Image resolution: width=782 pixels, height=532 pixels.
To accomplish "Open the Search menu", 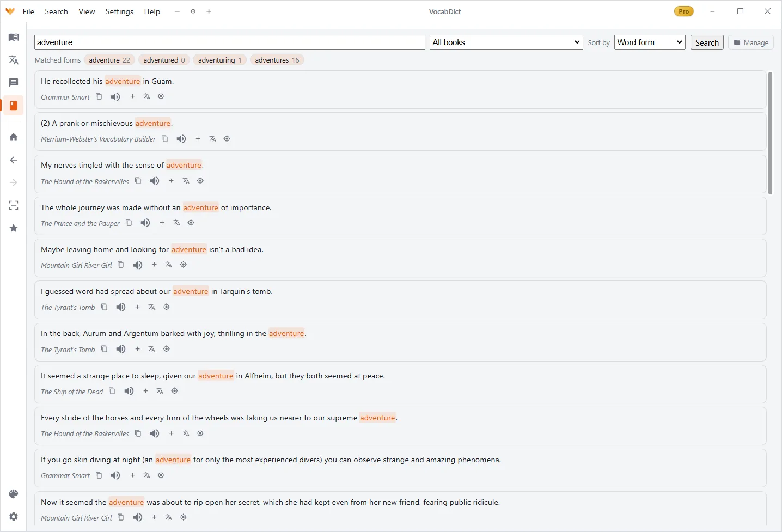I will click(56, 11).
